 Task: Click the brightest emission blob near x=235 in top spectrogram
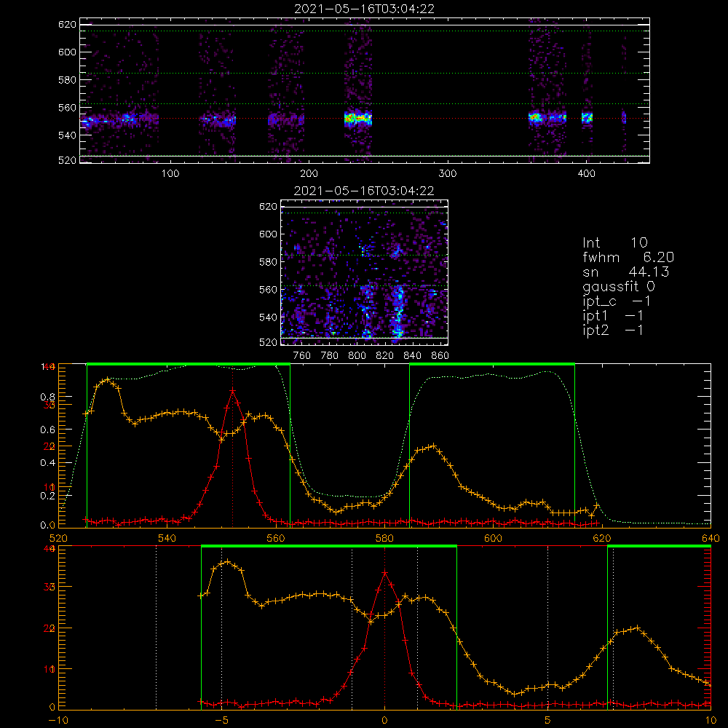pyautogui.click(x=358, y=119)
